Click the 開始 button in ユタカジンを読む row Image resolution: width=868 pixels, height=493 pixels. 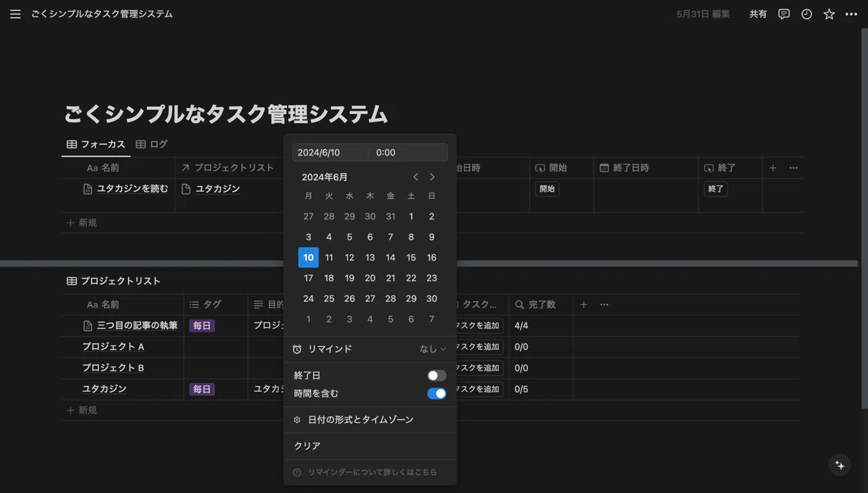pyautogui.click(x=547, y=189)
